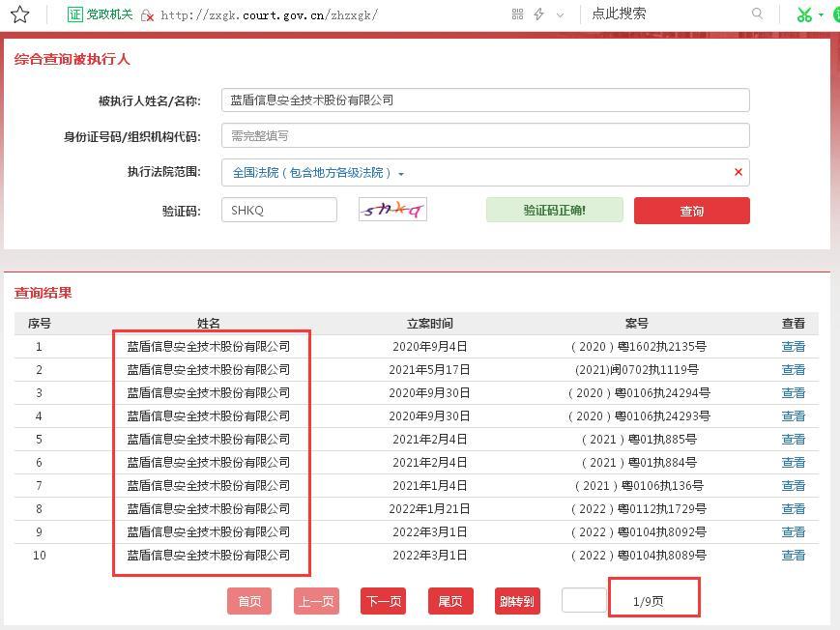Click the lightning speed mode icon
The image size is (840, 630).
[x=539, y=14]
